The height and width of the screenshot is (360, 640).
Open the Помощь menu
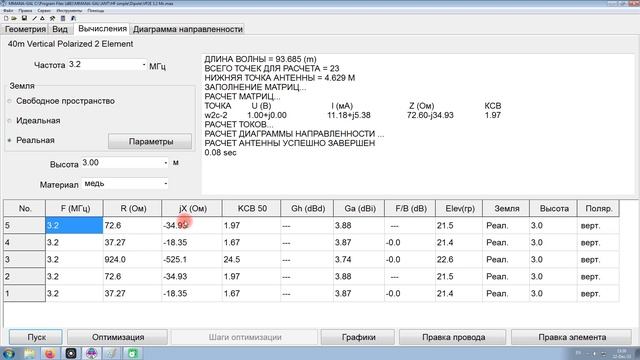pos(96,11)
